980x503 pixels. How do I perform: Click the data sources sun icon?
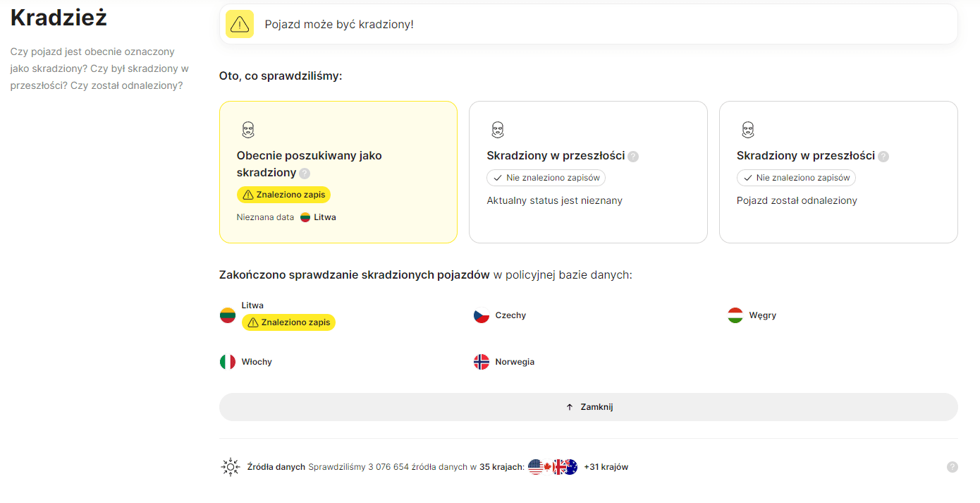pyautogui.click(x=231, y=467)
